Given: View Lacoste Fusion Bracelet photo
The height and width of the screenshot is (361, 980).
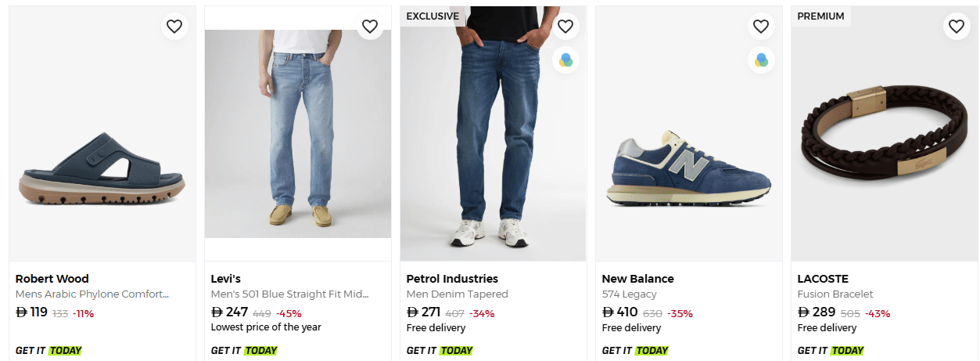Looking at the screenshot, I should point(884,133).
